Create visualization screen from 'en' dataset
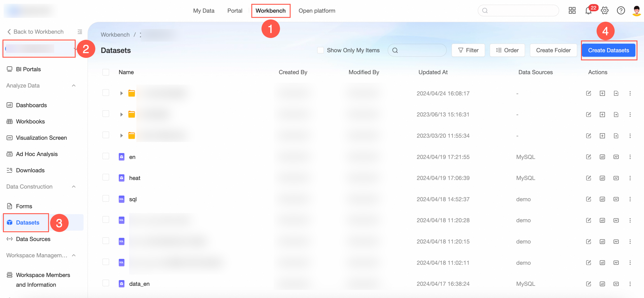The height and width of the screenshot is (298, 644). coord(616,157)
